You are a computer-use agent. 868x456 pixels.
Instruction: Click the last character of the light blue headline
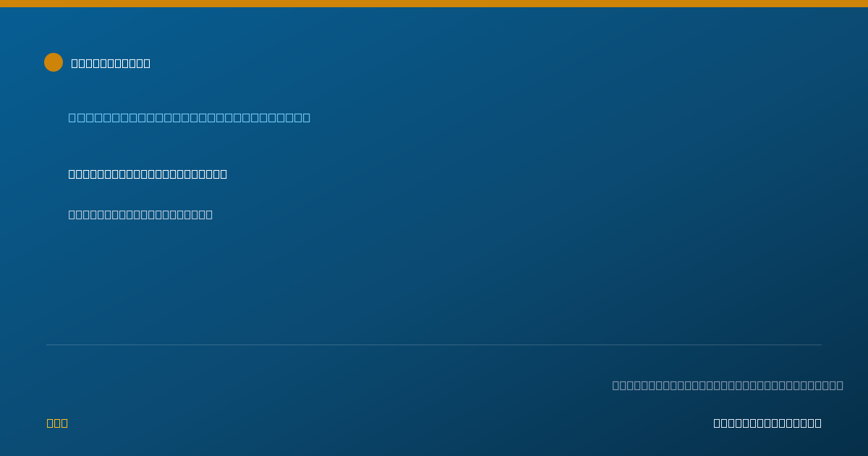[307, 117]
